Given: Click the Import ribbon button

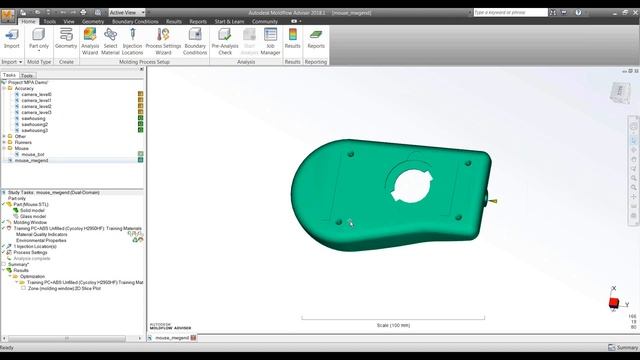Looking at the screenshot, I should click(x=11, y=39).
